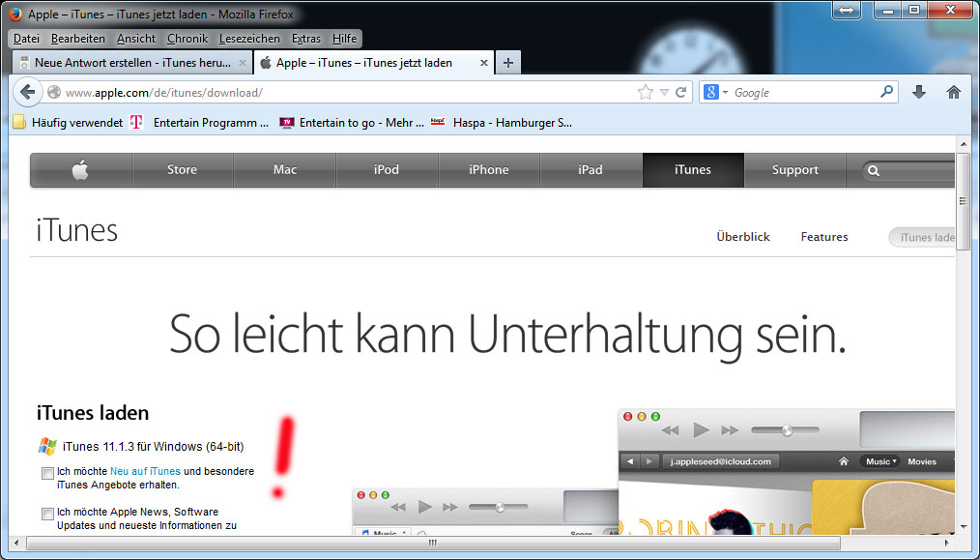Screen dimensions: 980x560
Task: Open the Chronik menu
Action: tap(187, 39)
